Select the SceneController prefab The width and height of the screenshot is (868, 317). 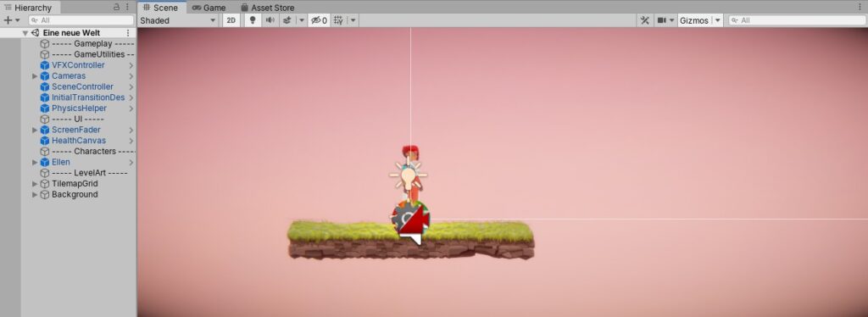[x=82, y=86]
